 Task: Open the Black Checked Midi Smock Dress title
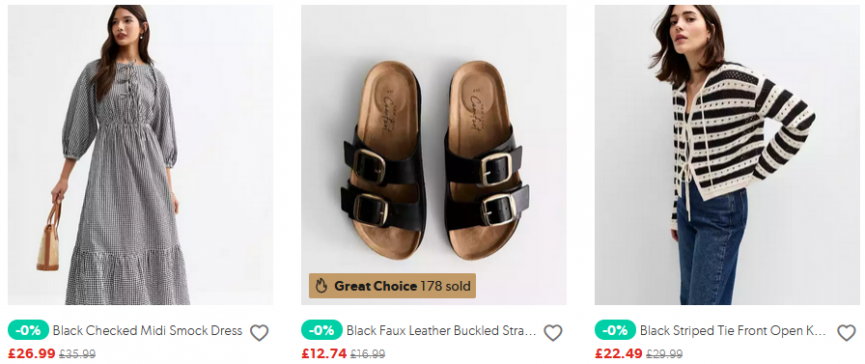click(x=147, y=331)
